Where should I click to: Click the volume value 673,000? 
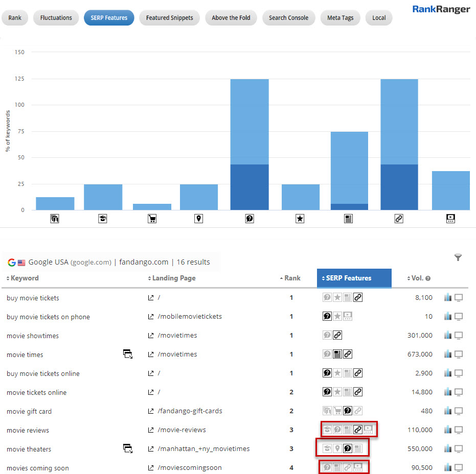pos(420,354)
